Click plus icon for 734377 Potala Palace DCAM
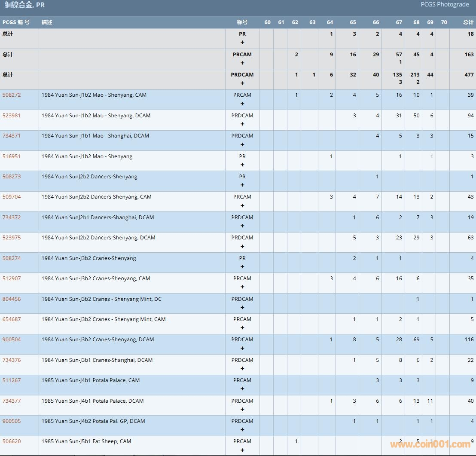 point(242,409)
